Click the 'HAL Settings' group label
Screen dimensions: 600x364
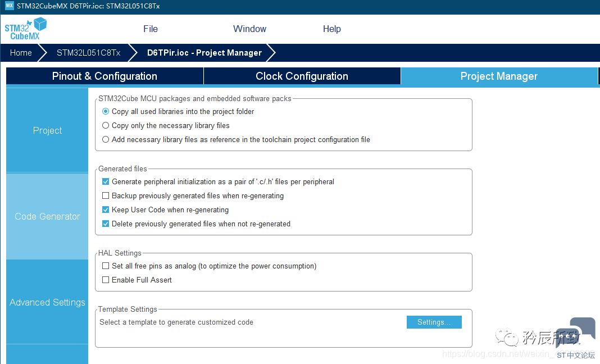coord(120,253)
